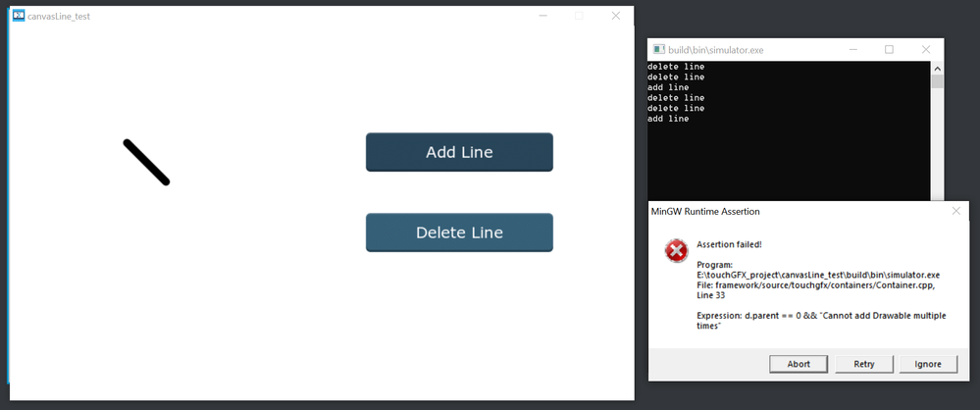The height and width of the screenshot is (410, 980).
Task: Maximize the simulator.exe console window
Action: [890, 49]
